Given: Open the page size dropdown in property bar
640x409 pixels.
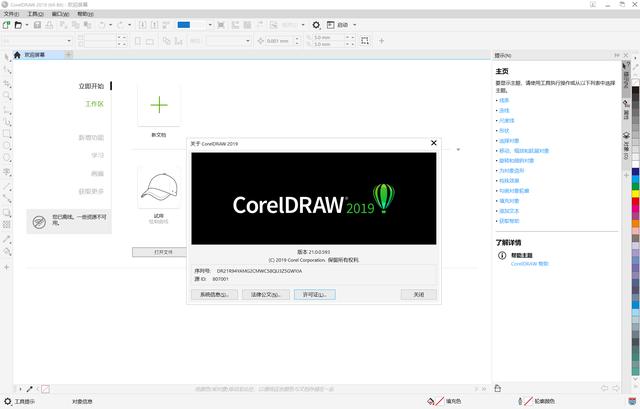Looking at the screenshot, I should coord(69,41).
